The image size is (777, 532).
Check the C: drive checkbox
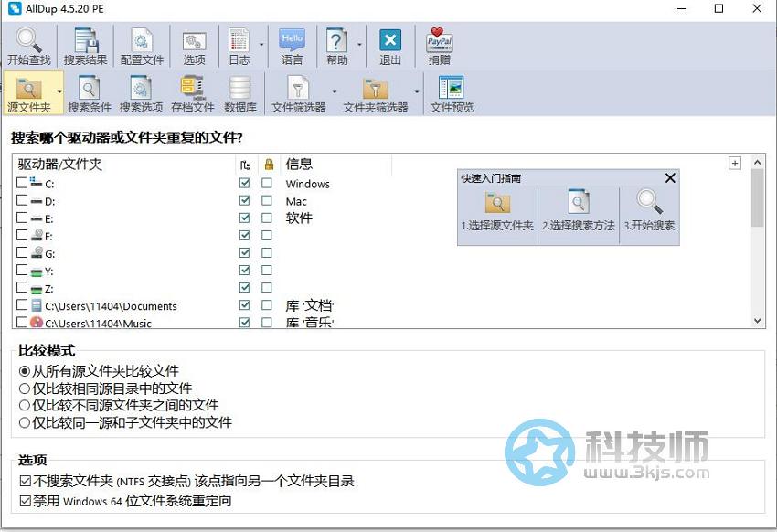pyautogui.click(x=22, y=183)
